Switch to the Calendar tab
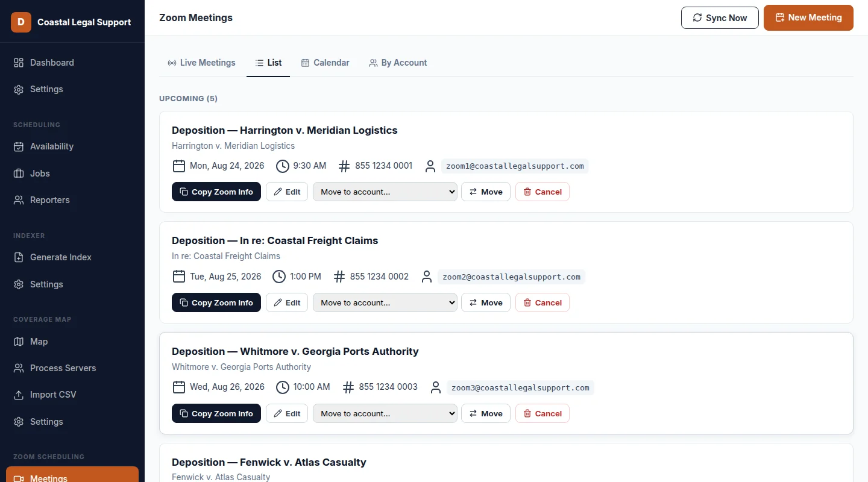Screen dimensions: 868x482 (x=325, y=63)
